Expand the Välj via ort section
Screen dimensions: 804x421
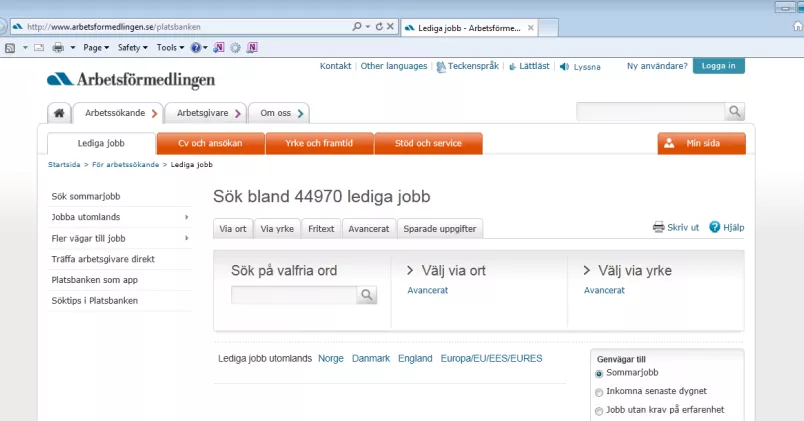446,270
